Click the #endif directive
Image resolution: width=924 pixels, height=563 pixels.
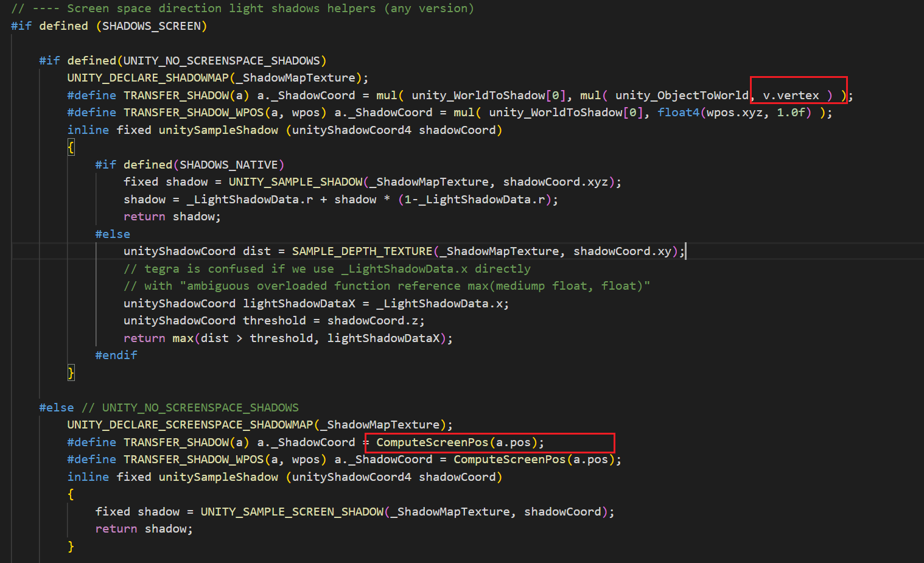coord(116,355)
